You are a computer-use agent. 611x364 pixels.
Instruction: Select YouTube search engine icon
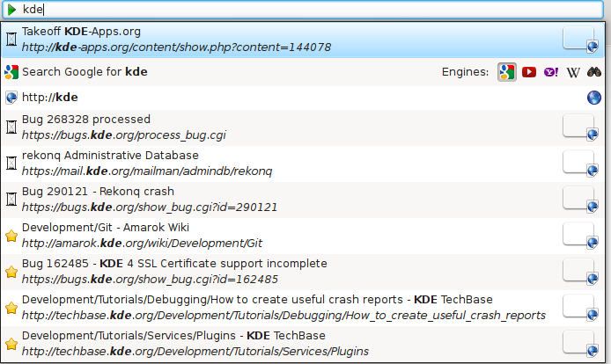point(529,72)
